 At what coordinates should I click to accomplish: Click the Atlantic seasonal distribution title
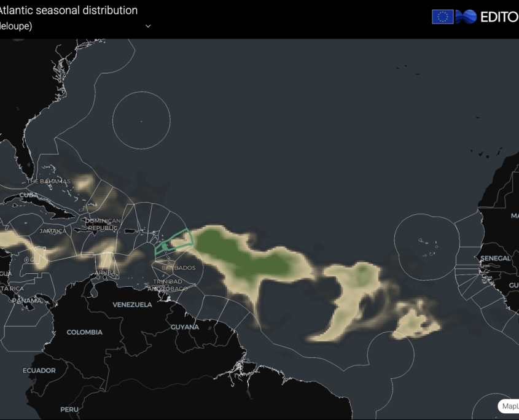(x=68, y=10)
